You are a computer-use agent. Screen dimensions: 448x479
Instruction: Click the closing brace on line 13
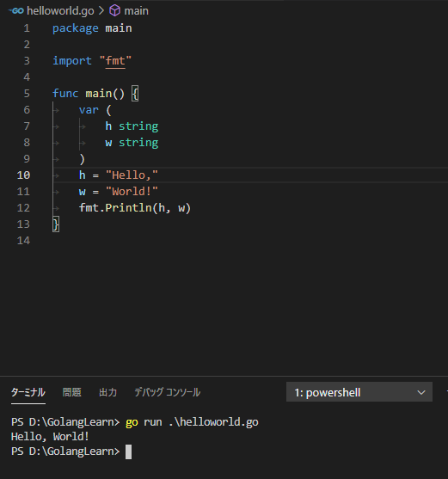(x=56, y=224)
